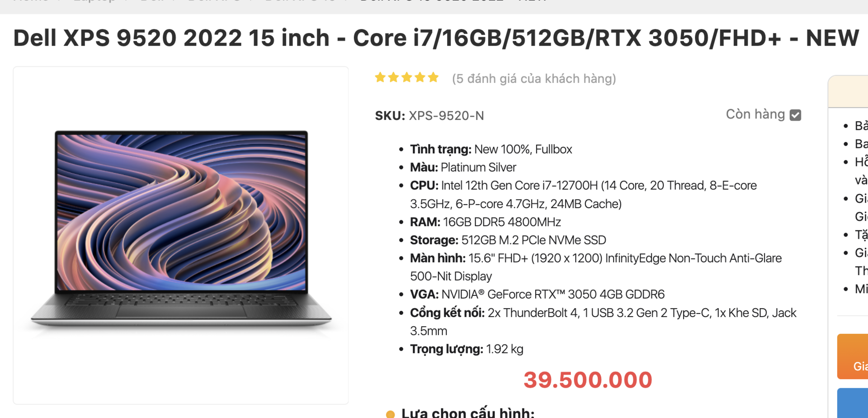
Task: Open the 5 đánh giá của khách hàng link
Action: click(534, 79)
